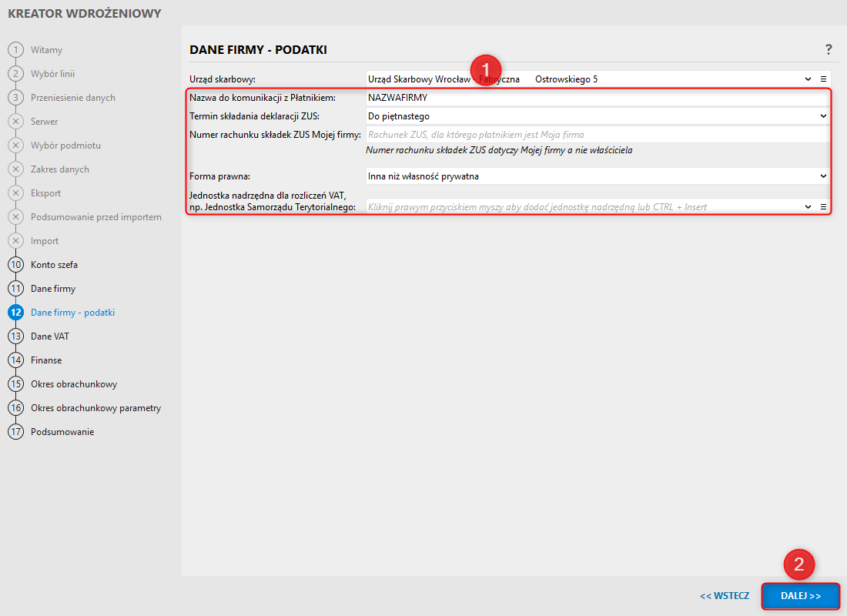
Task: Select step 2 circle icon Wybór linii
Action: point(15,73)
